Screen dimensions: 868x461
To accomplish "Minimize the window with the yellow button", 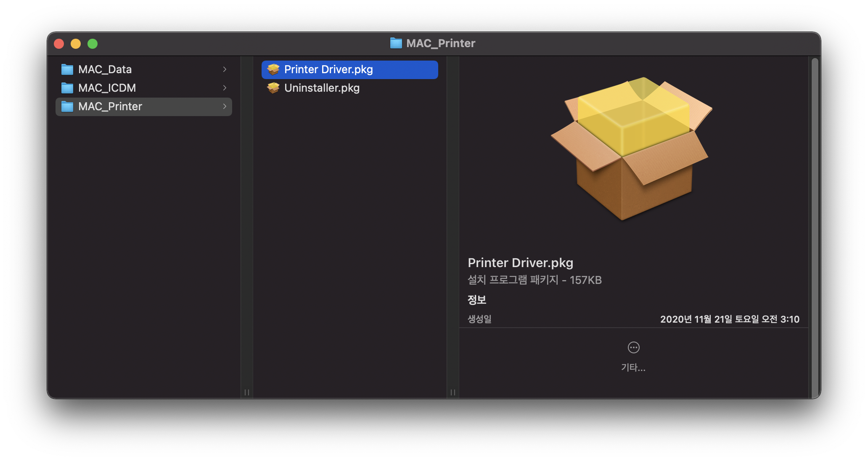I will (76, 44).
